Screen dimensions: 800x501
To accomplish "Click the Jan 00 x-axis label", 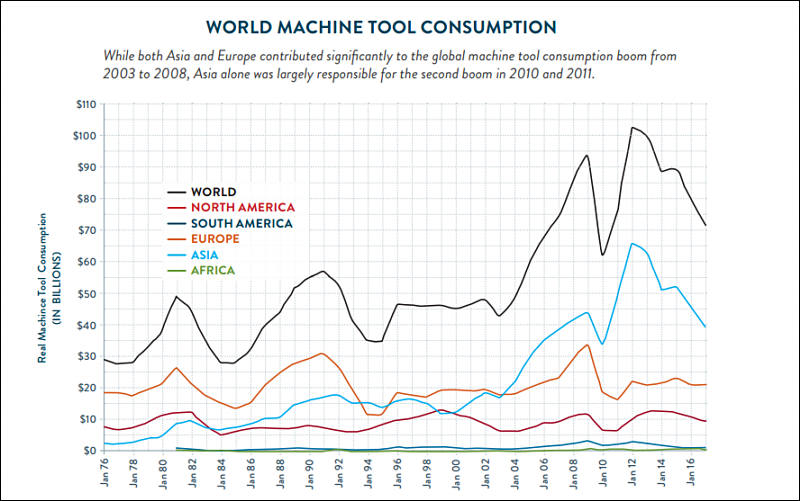I will [x=457, y=472].
